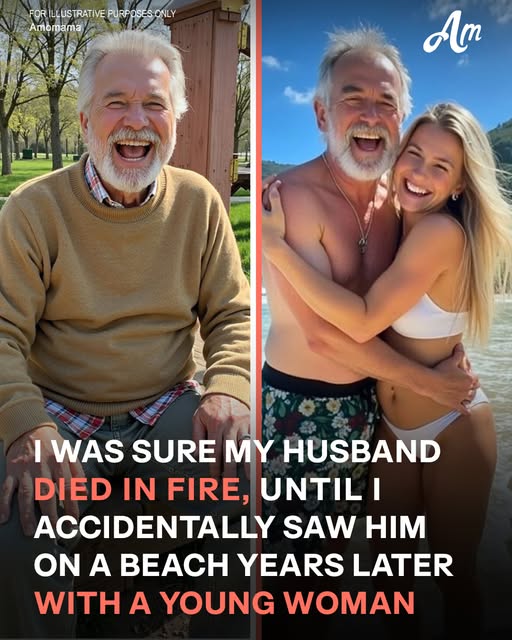Image resolution: width=512 pixels, height=640 pixels.
Task: Click the white bikini top
Action: (x=428, y=317)
